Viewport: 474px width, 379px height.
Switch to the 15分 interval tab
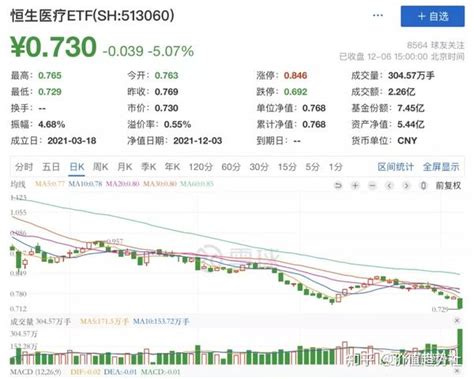coord(287,167)
